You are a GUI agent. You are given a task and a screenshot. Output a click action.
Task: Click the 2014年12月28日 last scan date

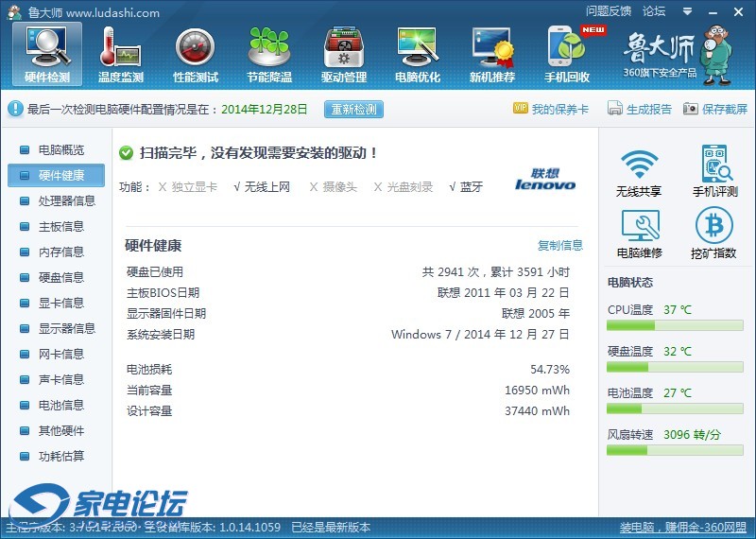265,109
